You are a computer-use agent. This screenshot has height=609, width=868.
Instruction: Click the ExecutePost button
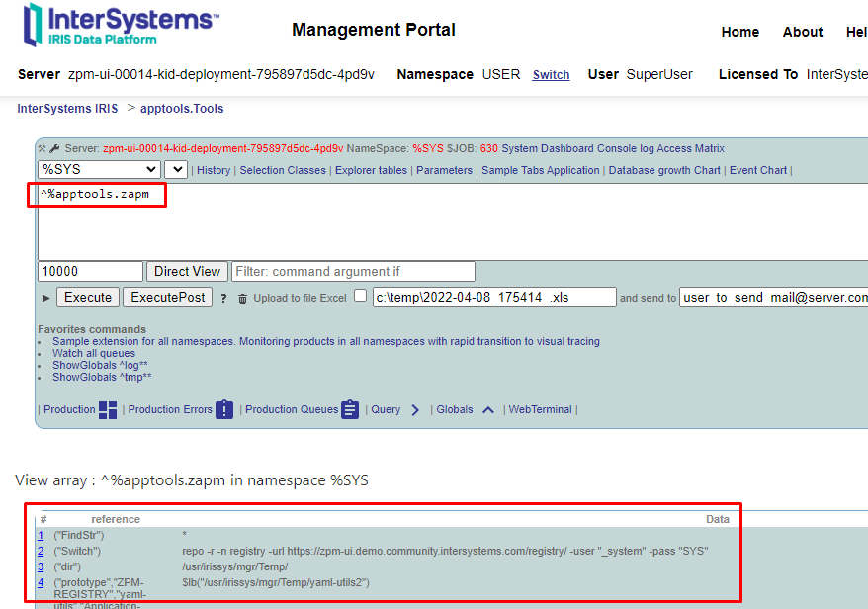click(168, 298)
